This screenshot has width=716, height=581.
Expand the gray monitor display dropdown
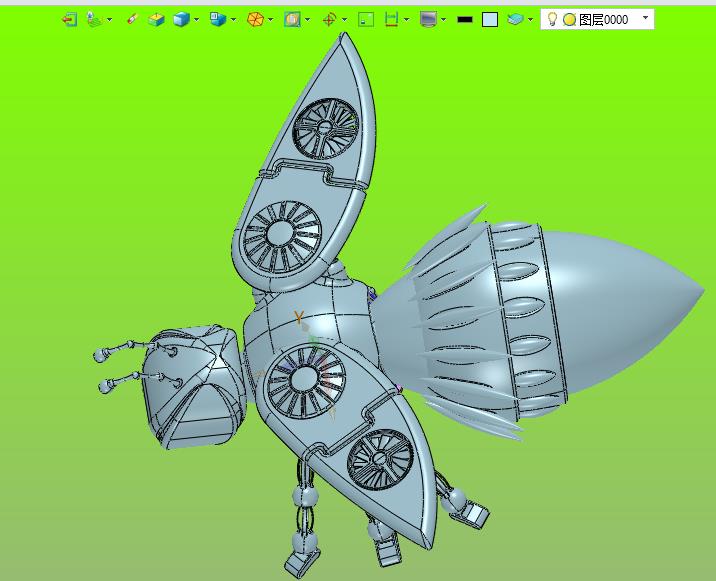tap(443, 20)
